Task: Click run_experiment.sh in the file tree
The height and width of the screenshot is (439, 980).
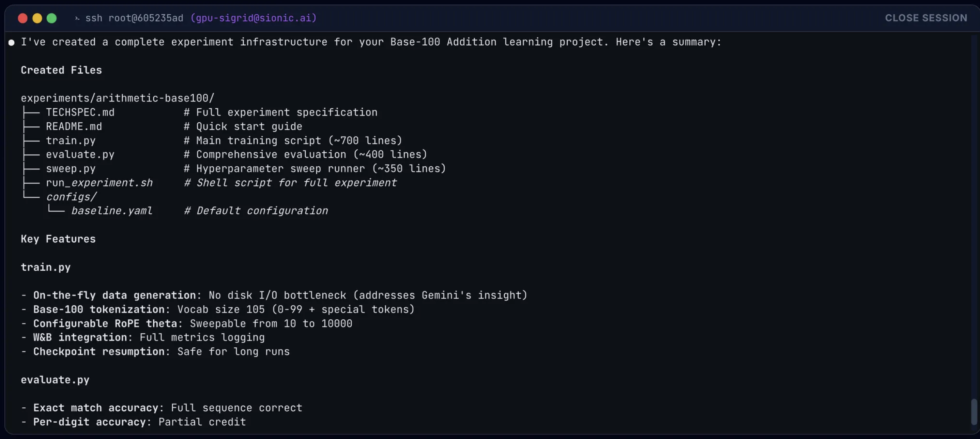Action: point(99,183)
